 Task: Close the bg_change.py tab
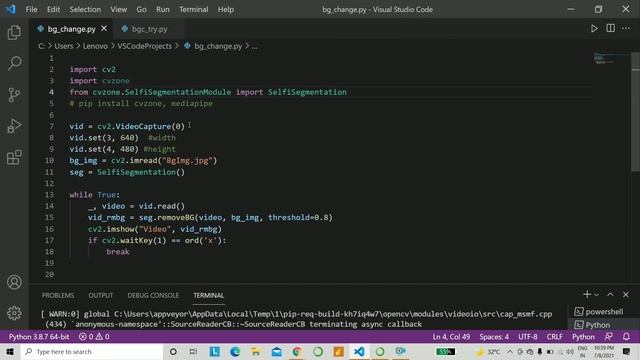tap(104, 29)
